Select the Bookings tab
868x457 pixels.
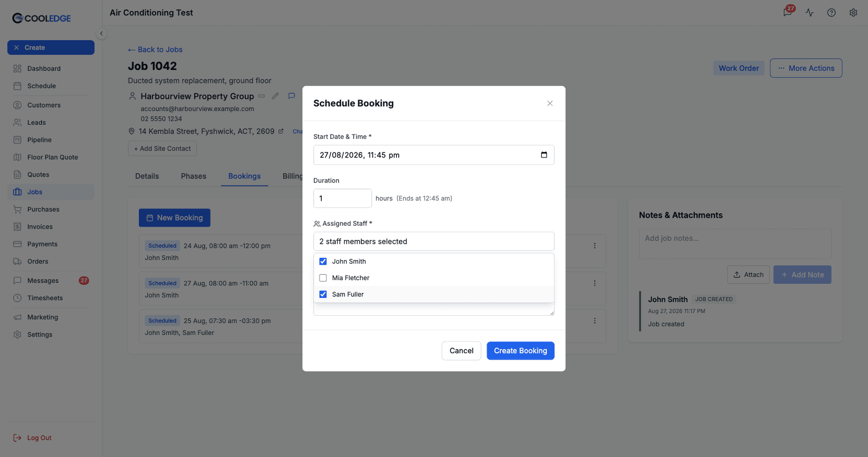coord(245,176)
